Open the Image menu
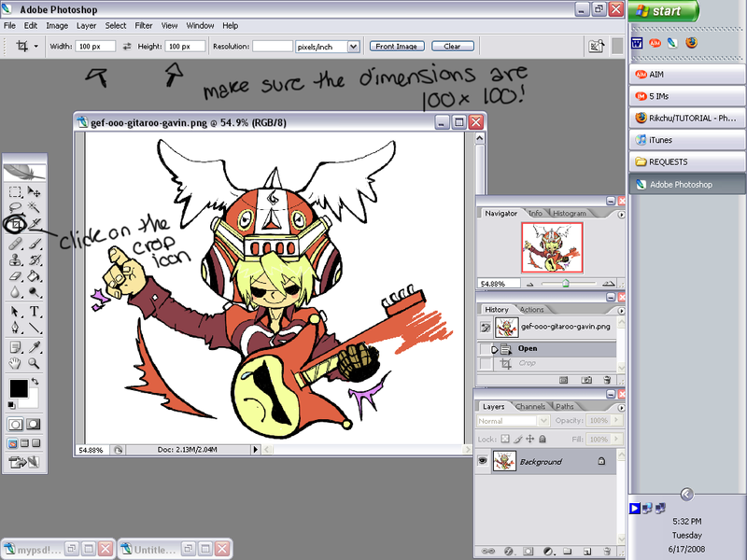The width and height of the screenshot is (747, 560). click(57, 26)
